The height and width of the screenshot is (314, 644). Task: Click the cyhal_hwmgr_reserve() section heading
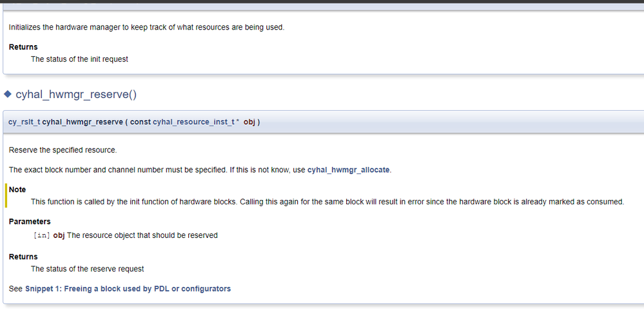76,95
